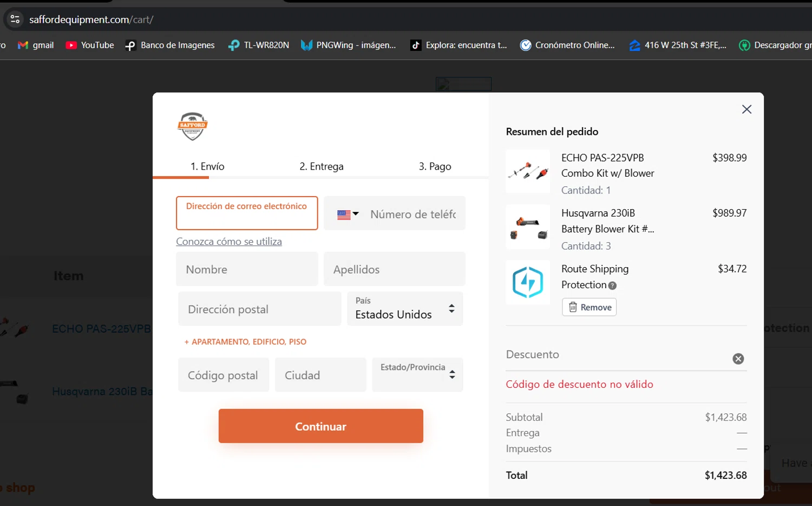The image size is (812, 506).
Task: Open the 416 W 25th St bookmark
Action: pos(678,45)
